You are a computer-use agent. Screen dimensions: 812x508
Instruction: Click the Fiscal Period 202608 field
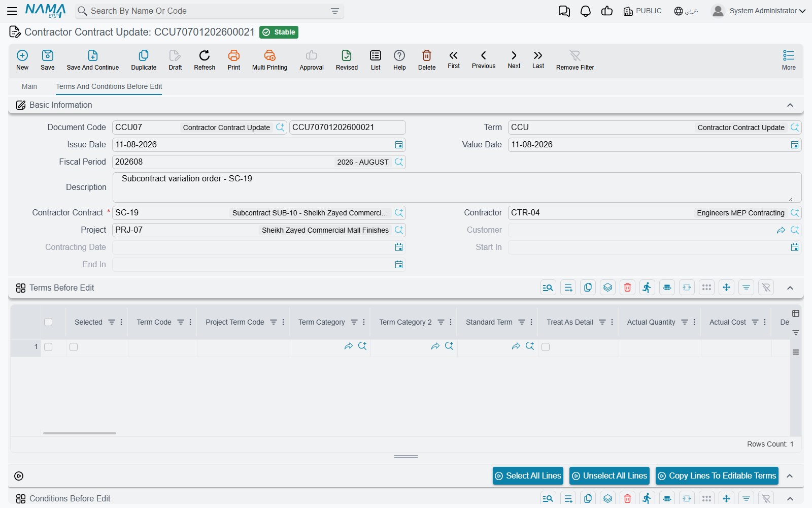(258, 162)
